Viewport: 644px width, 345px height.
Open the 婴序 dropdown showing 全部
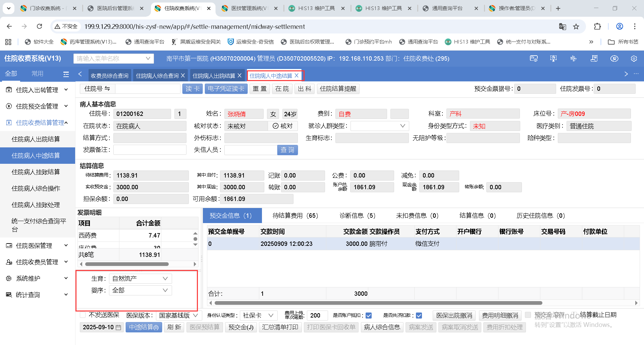click(140, 290)
